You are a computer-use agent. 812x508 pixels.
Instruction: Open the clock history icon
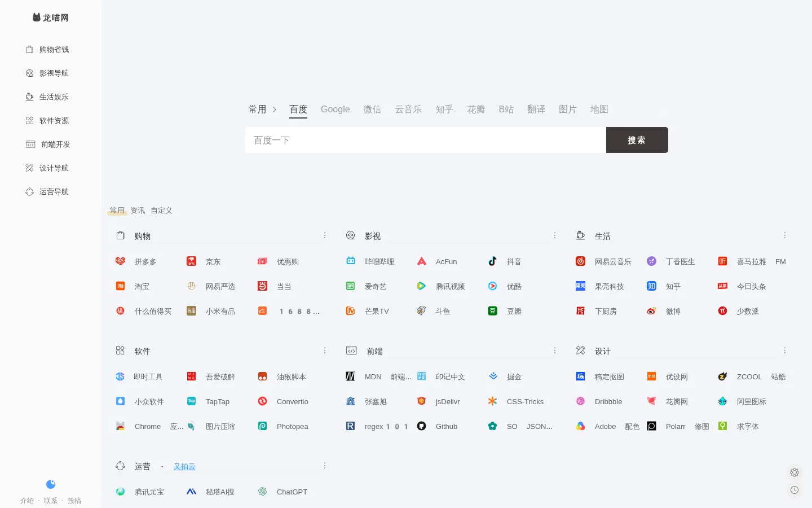795,490
